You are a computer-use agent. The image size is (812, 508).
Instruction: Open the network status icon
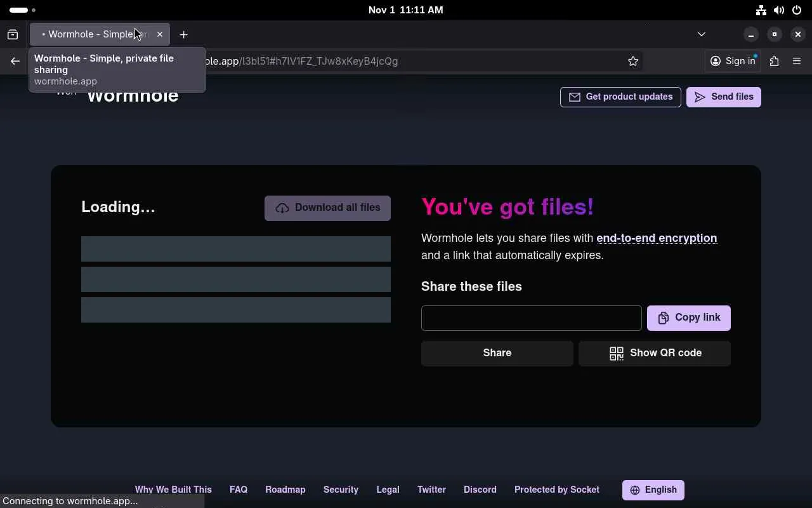(x=761, y=10)
